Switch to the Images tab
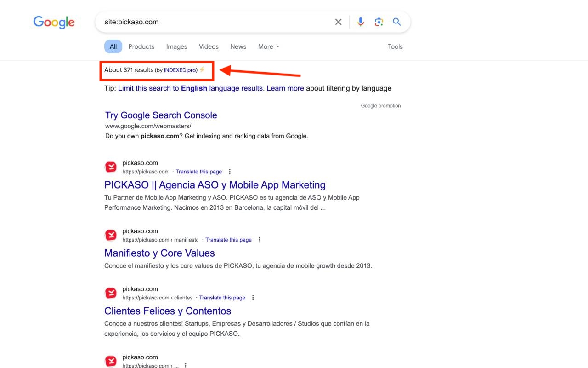Screen dimensions: 588x368 [176, 46]
